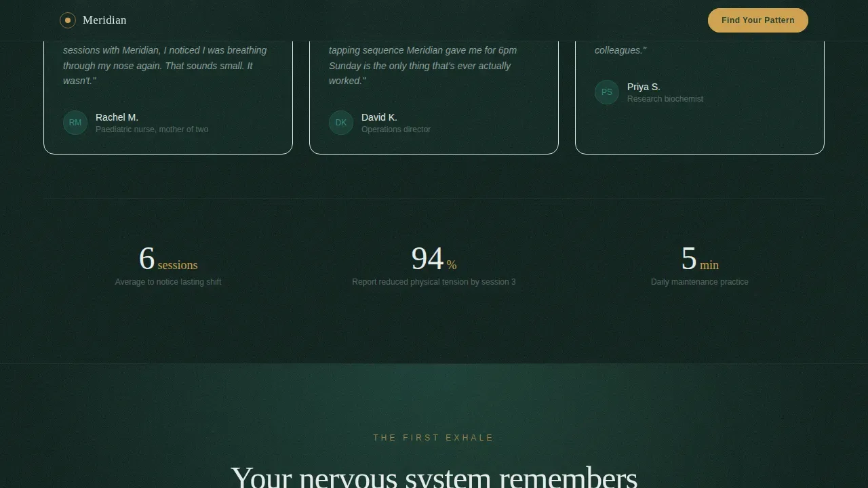Click the PS avatar for Priya S.
This screenshot has height=488, width=868.
click(x=607, y=92)
